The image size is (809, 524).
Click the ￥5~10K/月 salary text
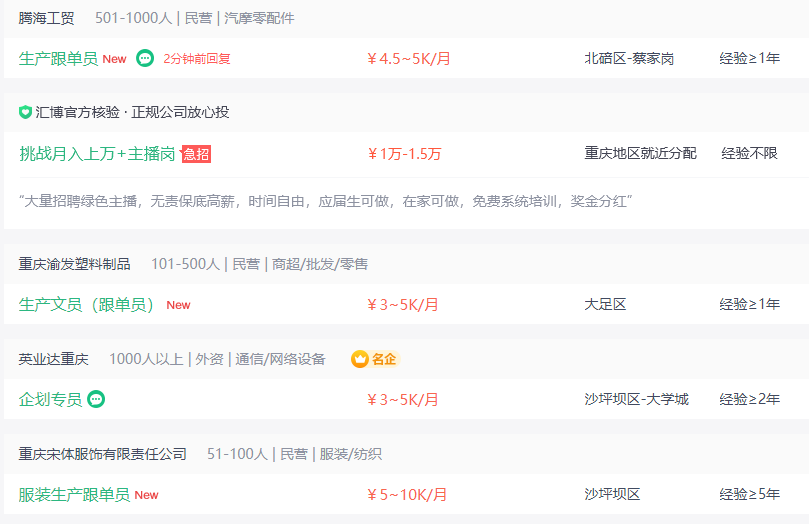click(407, 495)
